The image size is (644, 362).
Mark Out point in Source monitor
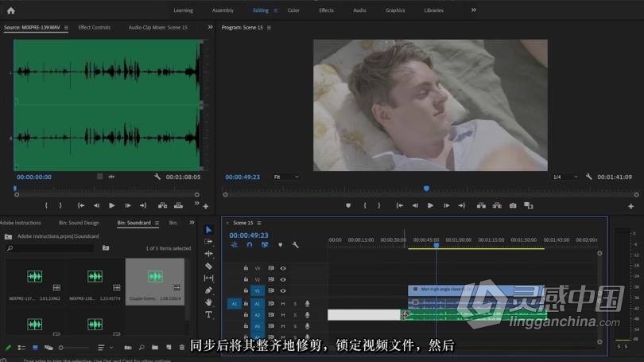tap(60, 205)
